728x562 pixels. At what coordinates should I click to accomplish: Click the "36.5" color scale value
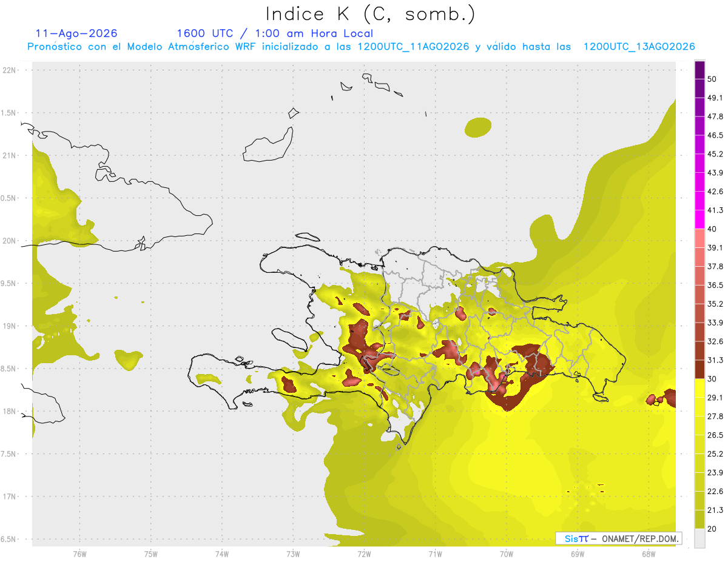(715, 285)
